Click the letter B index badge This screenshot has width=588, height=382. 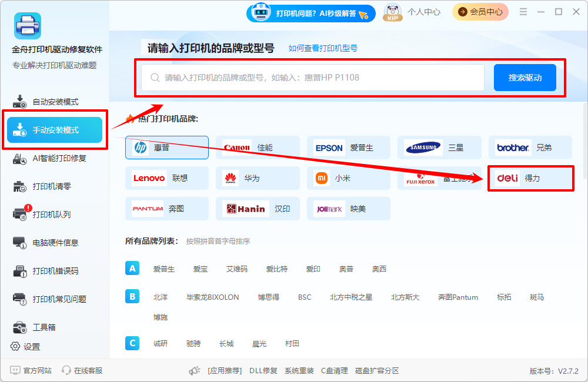click(132, 297)
